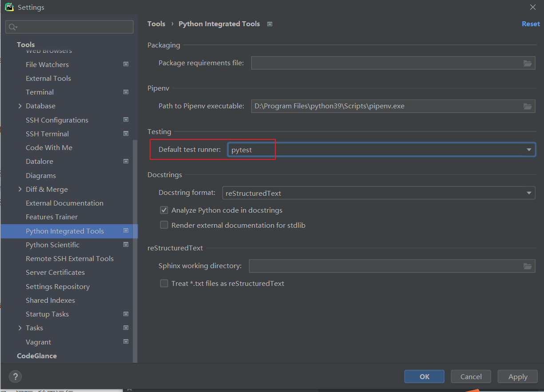Expand the Diff & Merge tree node

point(20,189)
